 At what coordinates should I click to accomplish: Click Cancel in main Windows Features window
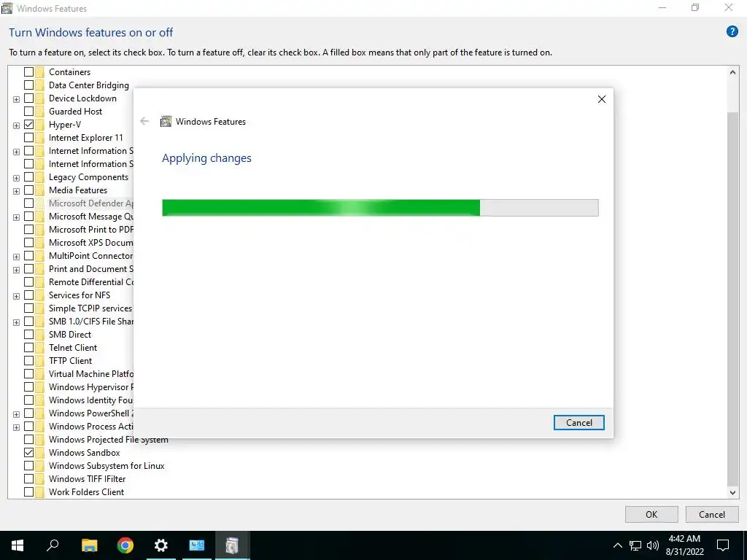point(712,514)
